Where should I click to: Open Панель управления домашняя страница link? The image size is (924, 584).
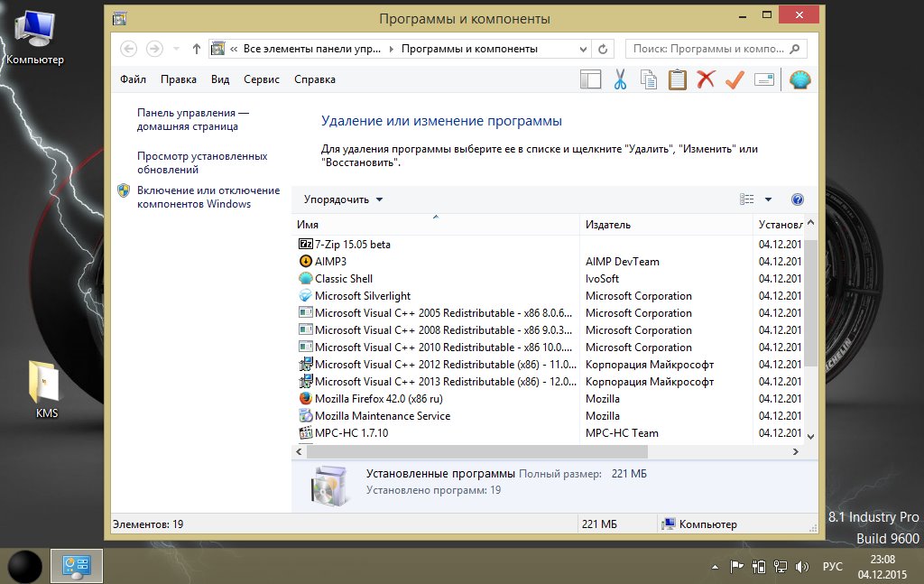193,119
